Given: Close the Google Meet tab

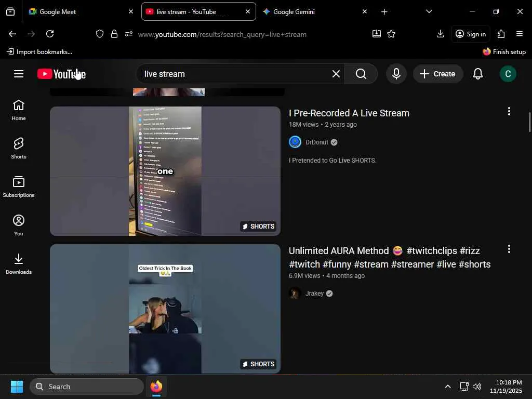Looking at the screenshot, I should coord(131,12).
